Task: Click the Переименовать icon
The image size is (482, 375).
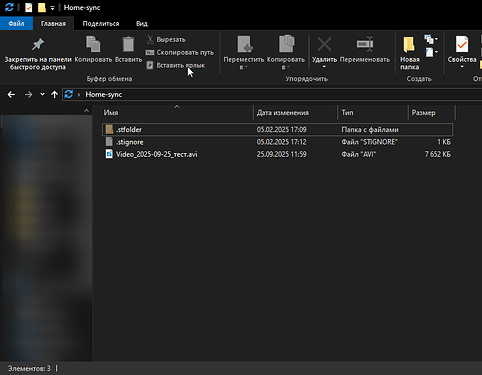Action: point(365,44)
